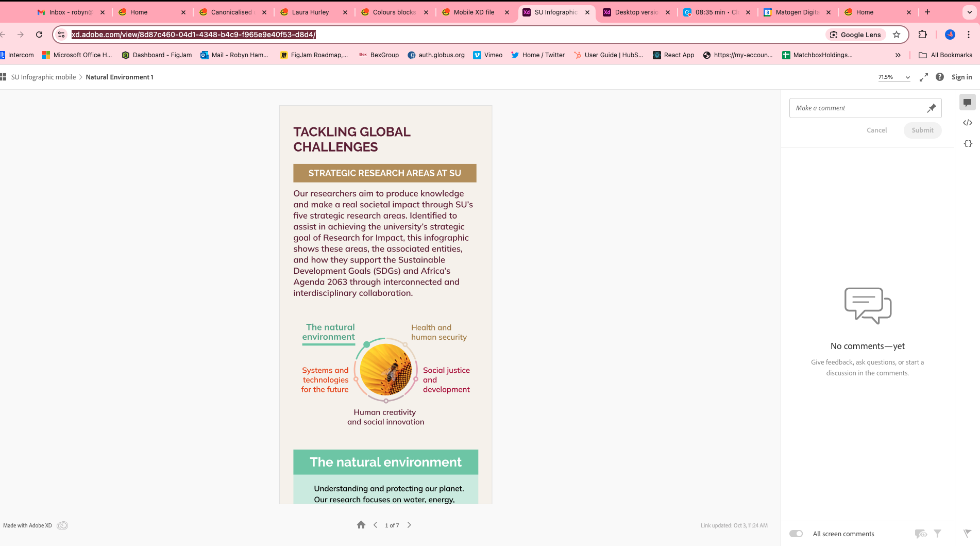The image size is (980, 546).
Task: Switch to the Mobile XD file tab
Action: (x=474, y=12)
